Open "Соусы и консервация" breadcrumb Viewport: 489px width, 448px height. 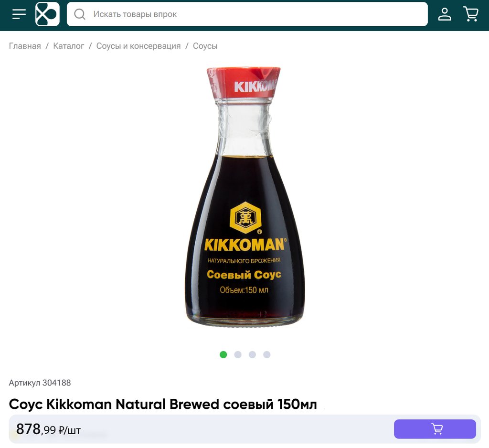tap(138, 46)
